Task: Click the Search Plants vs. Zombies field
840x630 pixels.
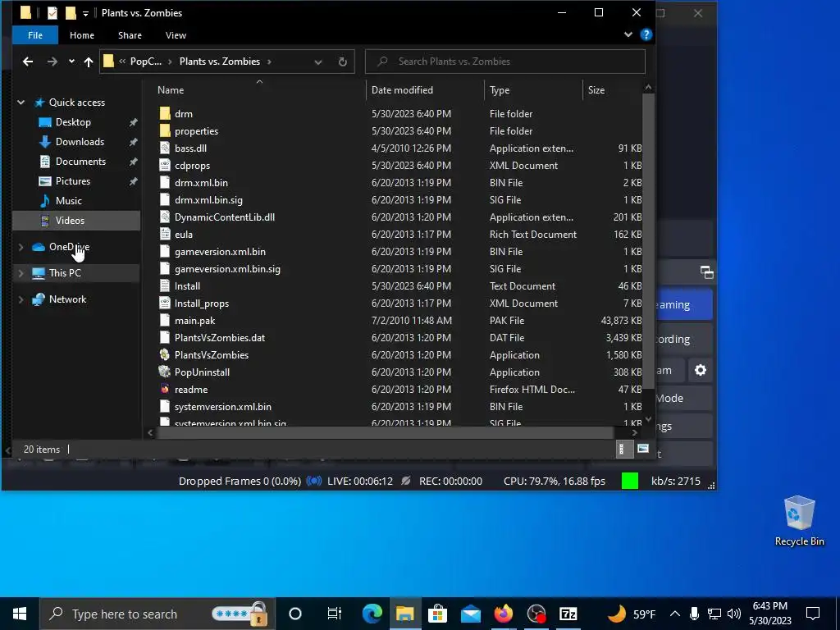Action: pyautogui.click(x=505, y=62)
